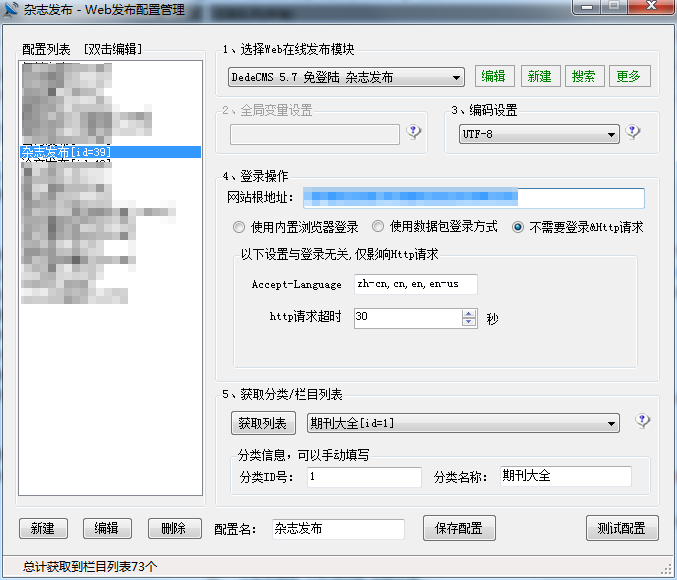Screen dimensions: 677x580
Task: Select 杂志发布[id=39] in configuration list
Action: [111, 152]
